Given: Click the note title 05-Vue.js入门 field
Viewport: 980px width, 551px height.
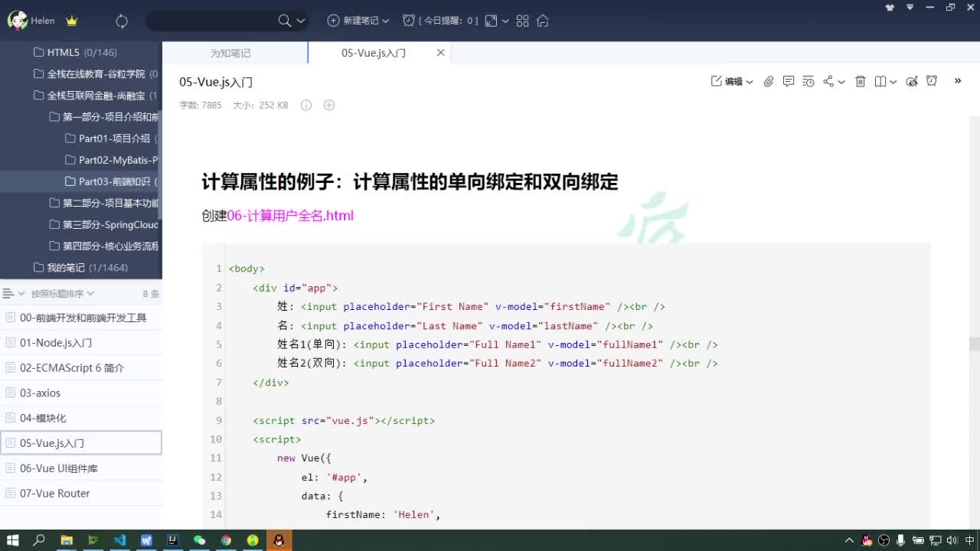Looking at the screenshot, I should point(216,82).
